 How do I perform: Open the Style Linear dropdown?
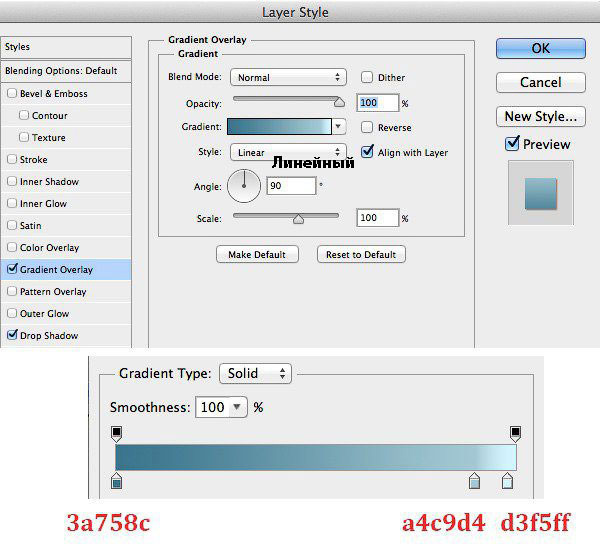288,152
